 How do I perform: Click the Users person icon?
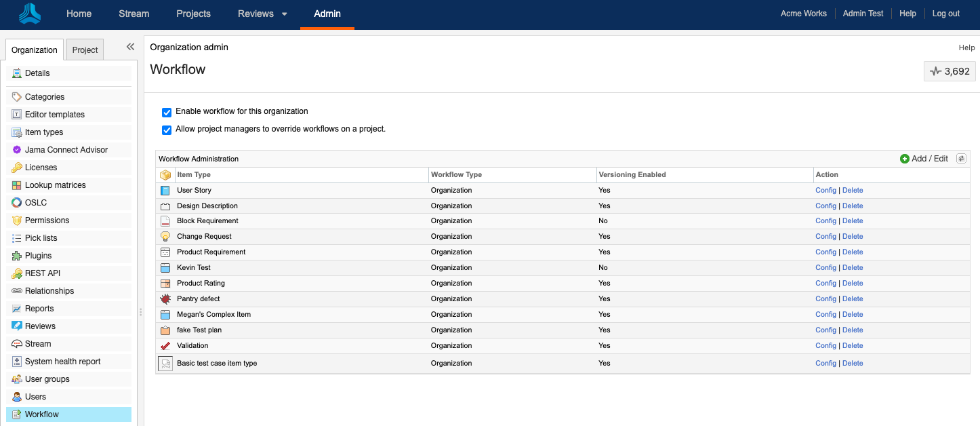[17, 397]
